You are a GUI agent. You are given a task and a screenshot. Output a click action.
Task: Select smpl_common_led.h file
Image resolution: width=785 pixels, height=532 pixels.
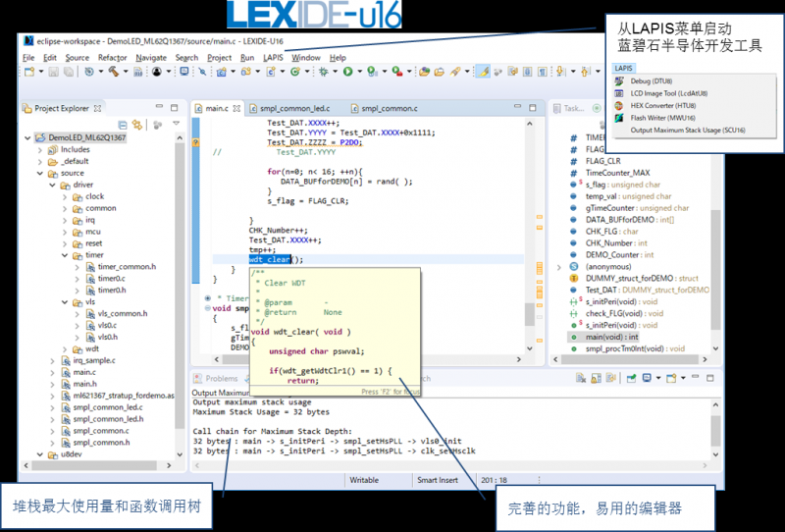pos(108,419)
